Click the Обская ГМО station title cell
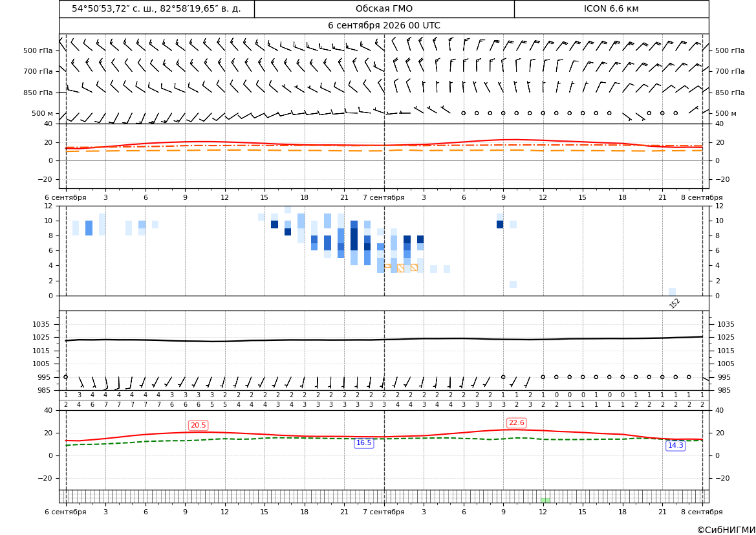756x535 pixels. tap(384, 8)
